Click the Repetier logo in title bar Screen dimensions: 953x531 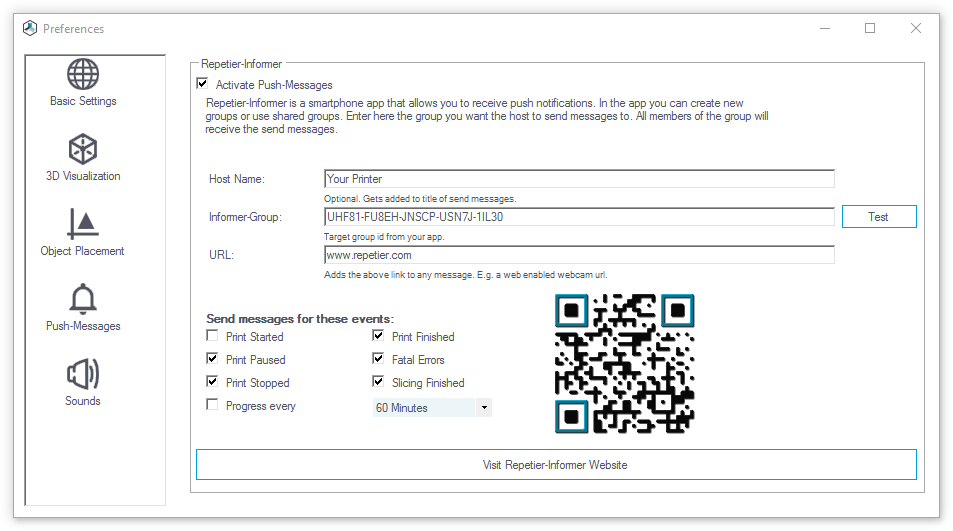[30, 28]
